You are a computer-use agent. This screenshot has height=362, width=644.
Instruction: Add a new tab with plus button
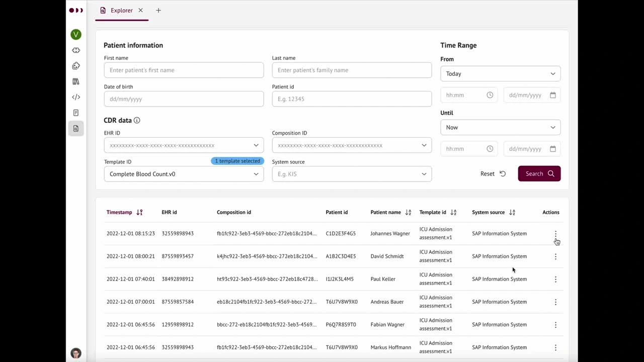tap(158, 10)
